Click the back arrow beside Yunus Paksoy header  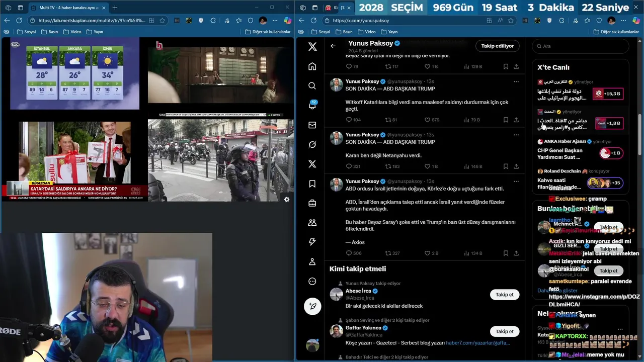(333, 46)
